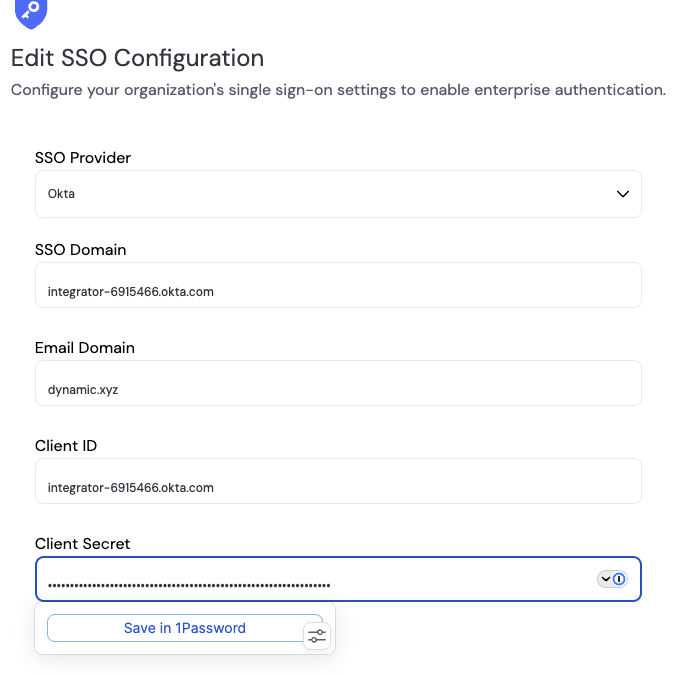Click the 1Password inline menu chevron
Viewport: 699px width, 675px height.
(605, 579)
